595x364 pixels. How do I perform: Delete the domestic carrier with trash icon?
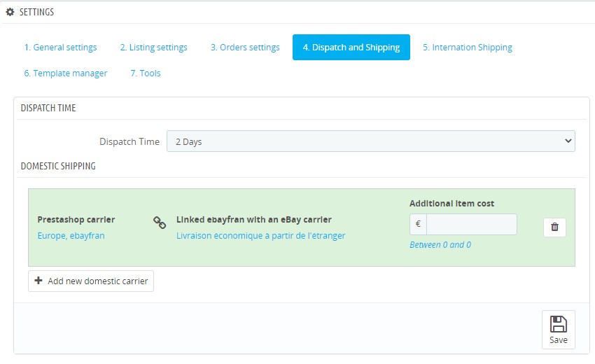554,227
